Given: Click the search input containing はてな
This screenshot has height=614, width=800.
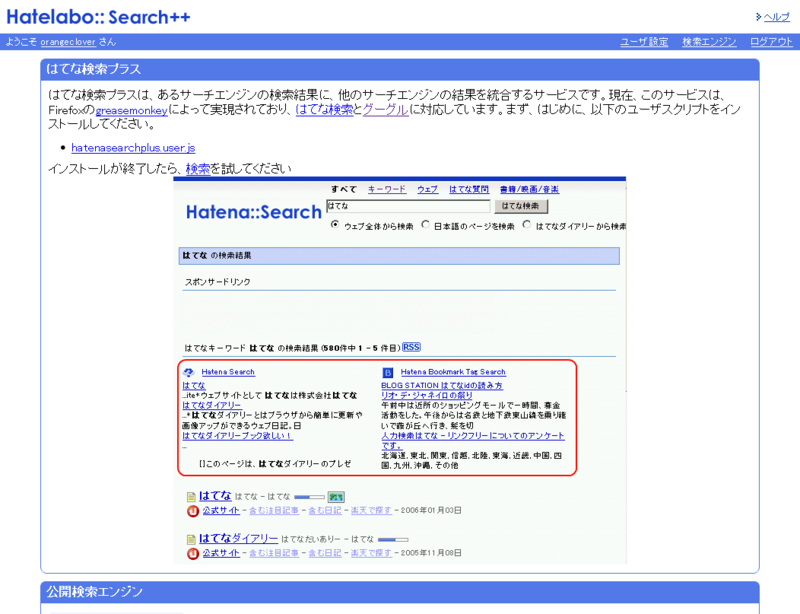Looking at the screenshot, I should pyautogui.click(x=400, y=204).
